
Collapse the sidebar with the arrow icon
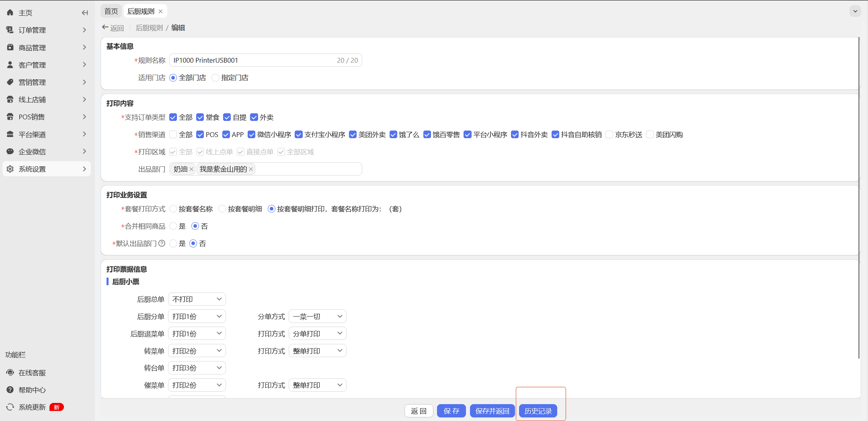[84, 12]
